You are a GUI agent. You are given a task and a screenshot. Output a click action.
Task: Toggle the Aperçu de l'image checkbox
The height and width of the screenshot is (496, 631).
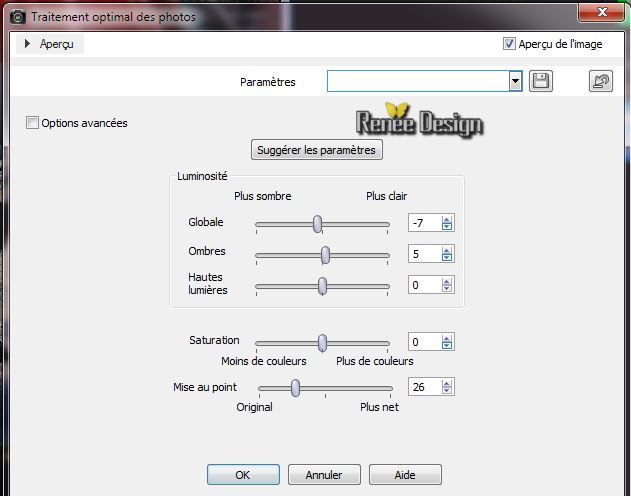[x=509, y=43]
